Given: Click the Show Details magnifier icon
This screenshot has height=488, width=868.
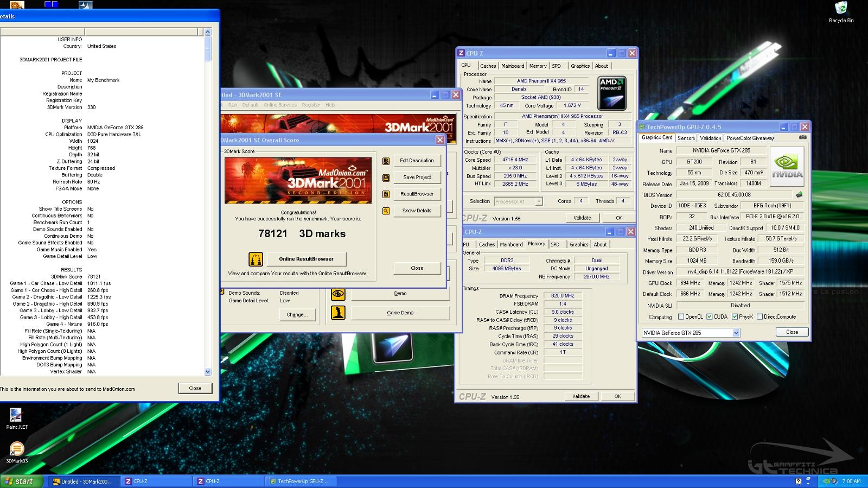Looking at the screenshot, I should 386,211.
